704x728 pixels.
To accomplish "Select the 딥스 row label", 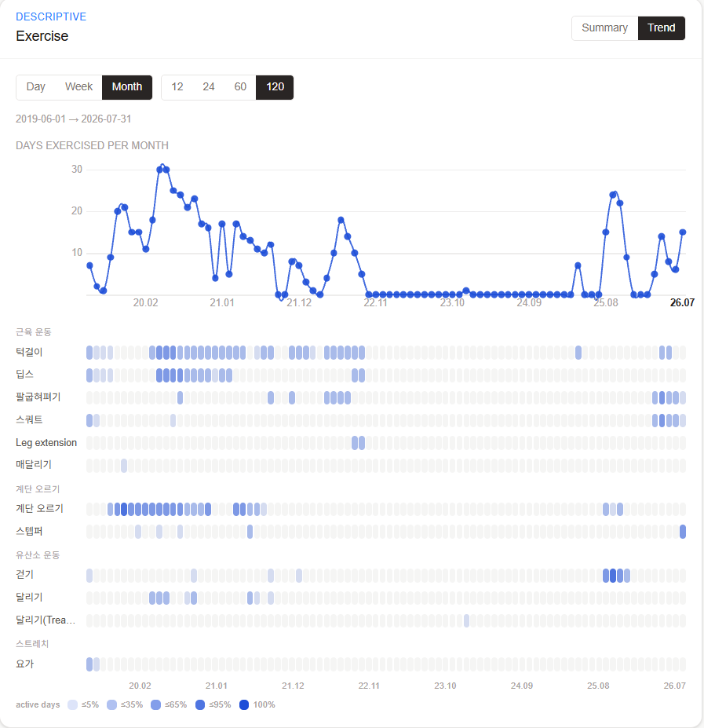I will pos(24,375).
